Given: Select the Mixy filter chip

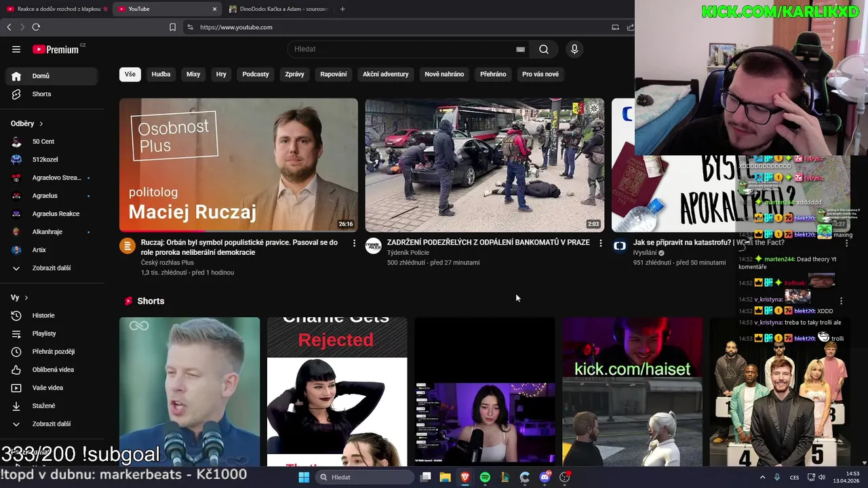Looking at the screenshot, I should click(193, 74).
